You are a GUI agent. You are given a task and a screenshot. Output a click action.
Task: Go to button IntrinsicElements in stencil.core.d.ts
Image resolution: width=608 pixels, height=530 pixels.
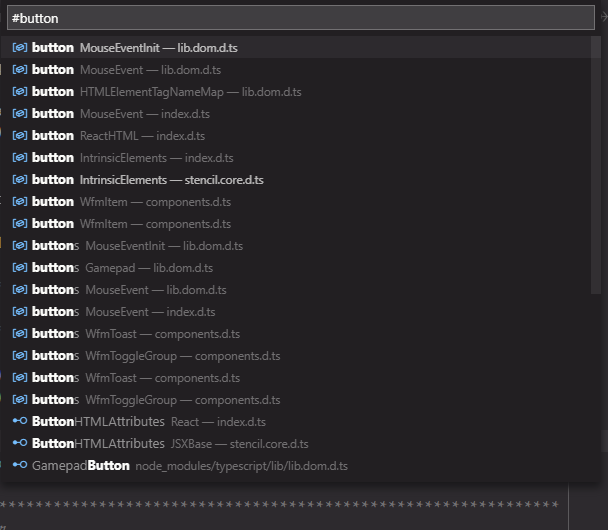pyautogui.click(x=301, y=180)
